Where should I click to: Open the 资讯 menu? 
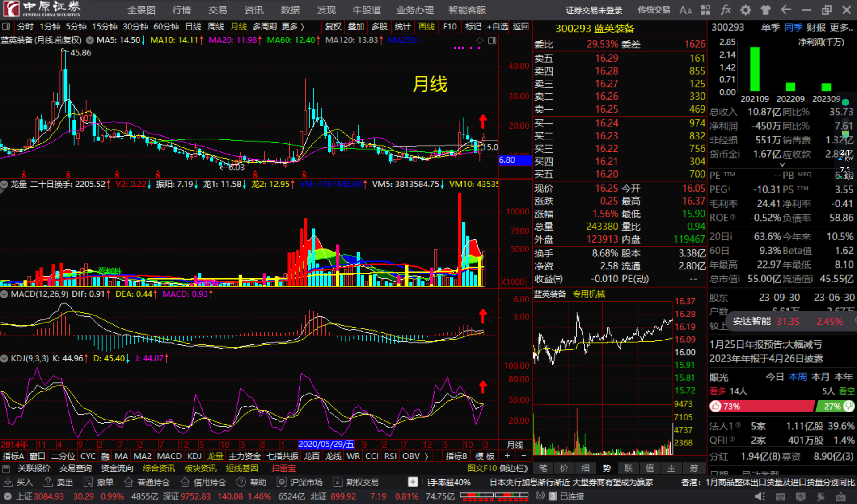click(x=253, y=10)
